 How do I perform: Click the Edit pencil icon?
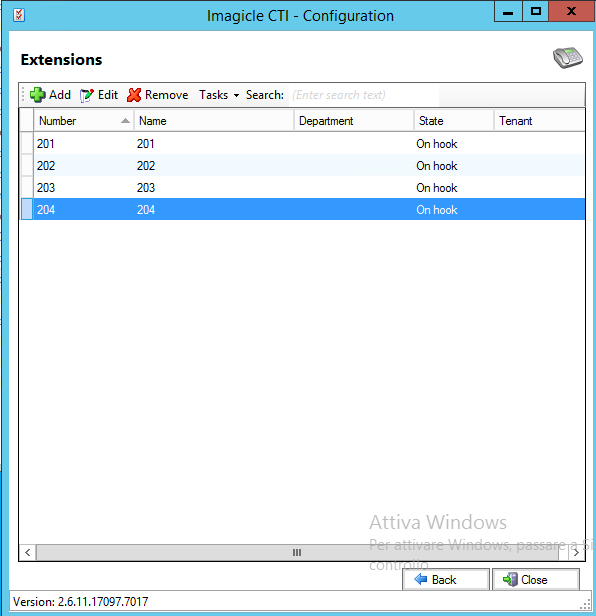click(x=87, y=95)
